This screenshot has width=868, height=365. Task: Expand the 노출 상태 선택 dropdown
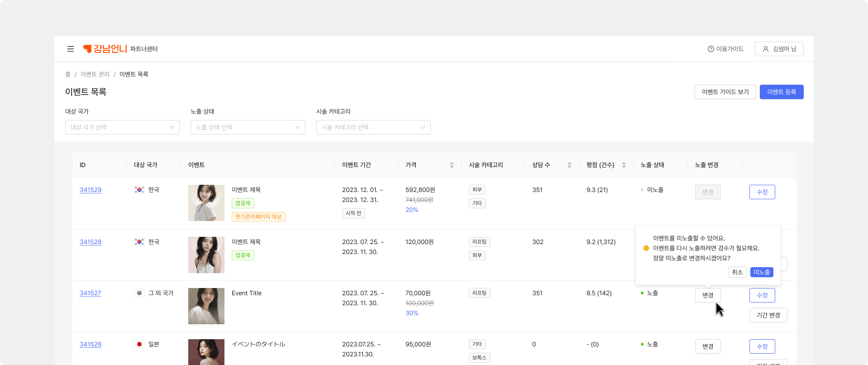pos(248,127)
